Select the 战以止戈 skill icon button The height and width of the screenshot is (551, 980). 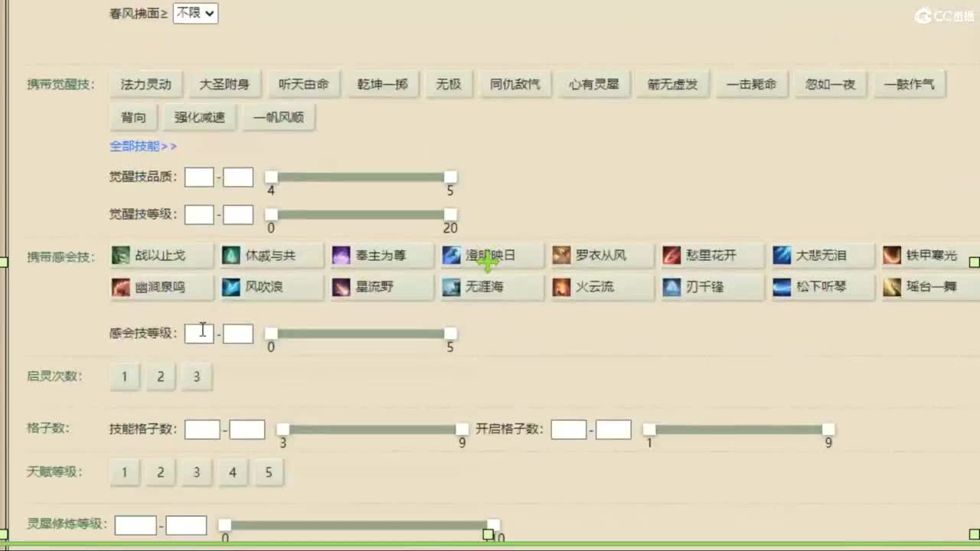(162, 256)
